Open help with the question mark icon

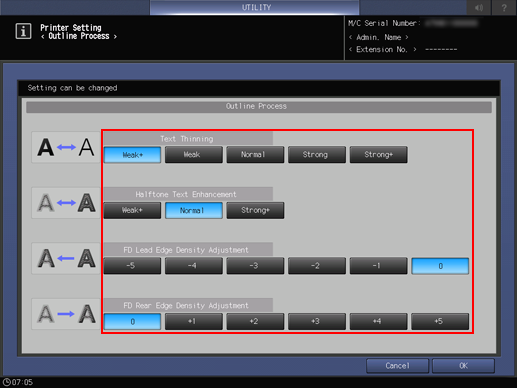click(504, 7)
